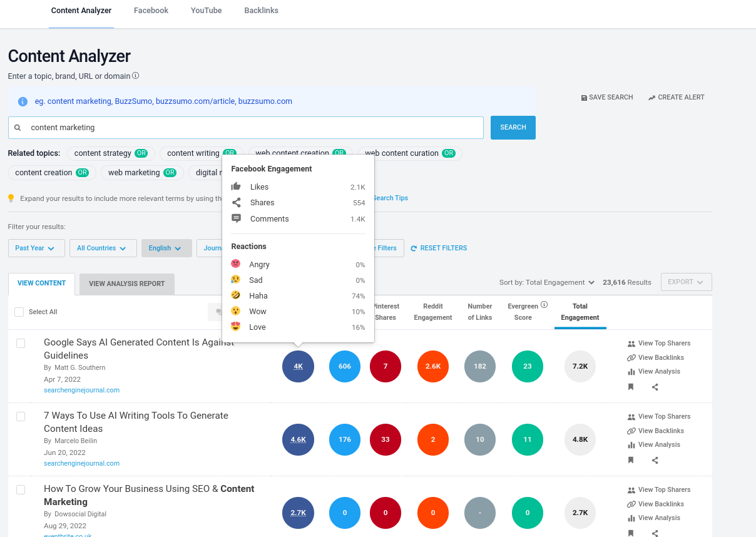The height and width of the screenshot is (537, 756).
Task: Switch to the YouTube tab
Action: (x=207, y=11)
